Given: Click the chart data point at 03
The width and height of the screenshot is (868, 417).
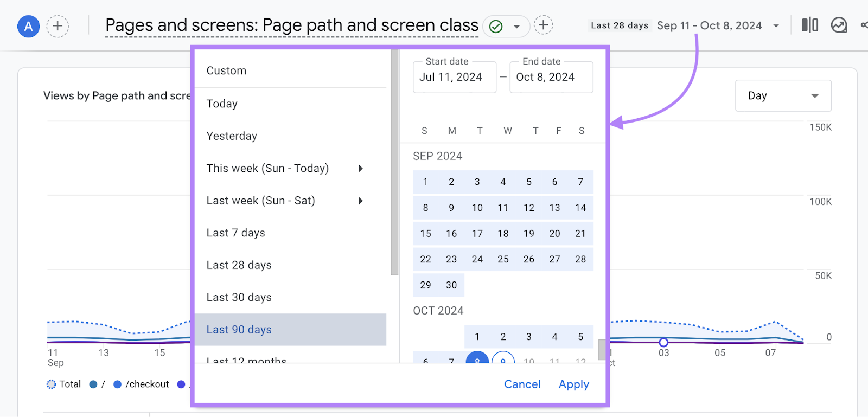Looking at the screenshot, I should (663, 342).
